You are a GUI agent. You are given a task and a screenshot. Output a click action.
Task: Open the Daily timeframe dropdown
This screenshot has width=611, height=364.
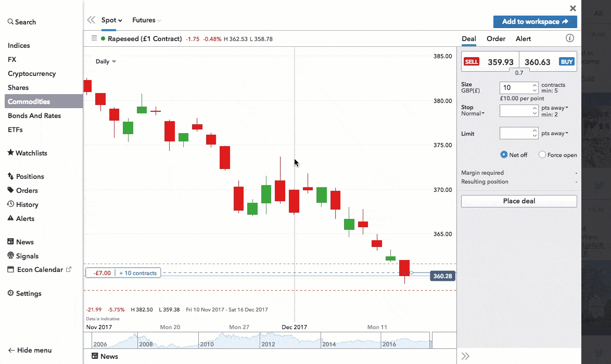click(106, 61)
